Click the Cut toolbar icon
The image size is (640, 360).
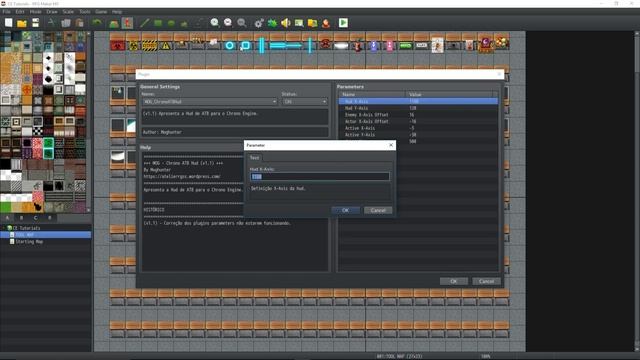click(x=51, y=23)
